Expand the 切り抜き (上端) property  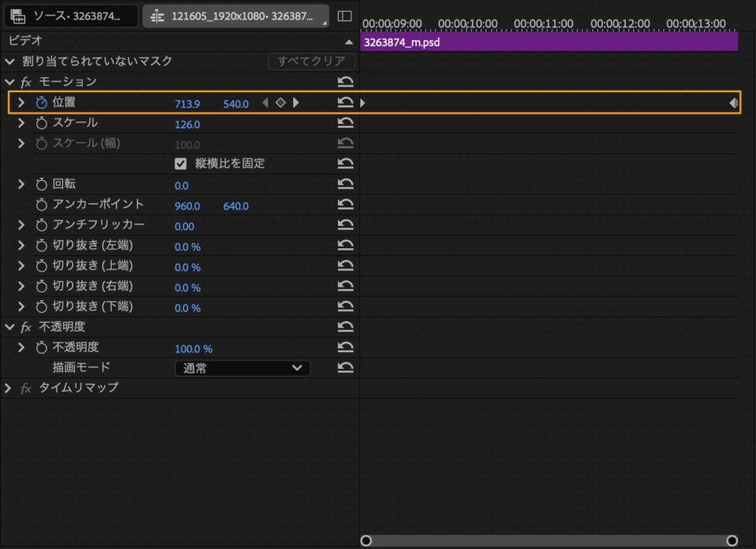tap(21, 265)
